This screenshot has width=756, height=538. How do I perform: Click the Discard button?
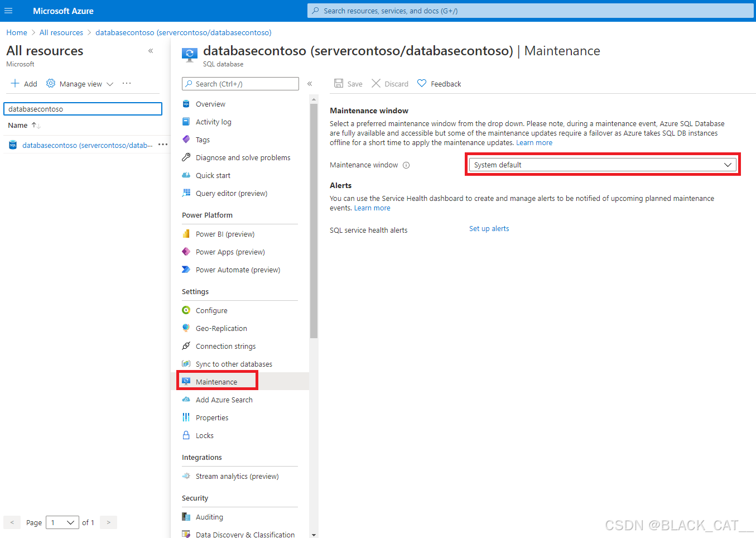(390, 84)
